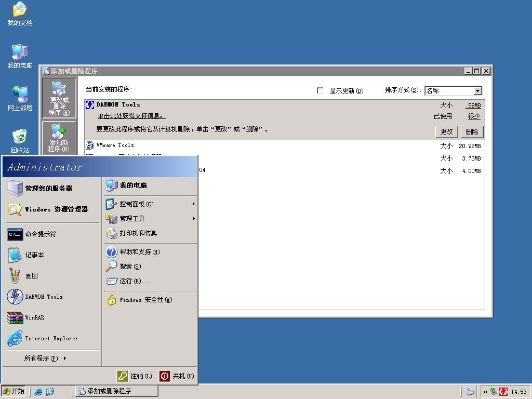Viewport: 532px width, 399px height.
Task: Click the 添加或删除程序 taskbar button
Action: (x=116, y=391)
